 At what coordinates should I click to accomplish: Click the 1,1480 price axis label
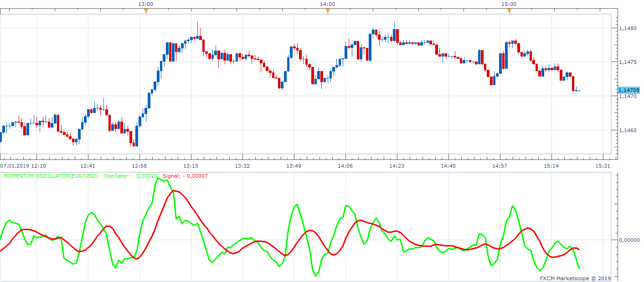pos(628,28)
